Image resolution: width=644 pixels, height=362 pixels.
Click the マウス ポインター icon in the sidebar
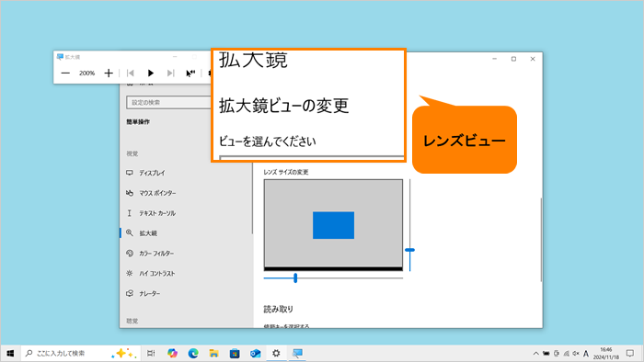tap(130, 193)
